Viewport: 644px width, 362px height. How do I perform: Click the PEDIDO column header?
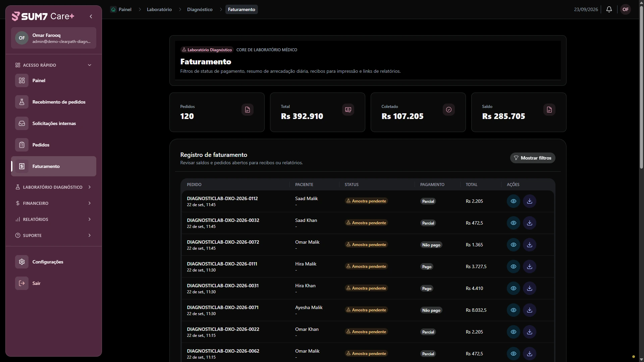[x=194, y=185]
